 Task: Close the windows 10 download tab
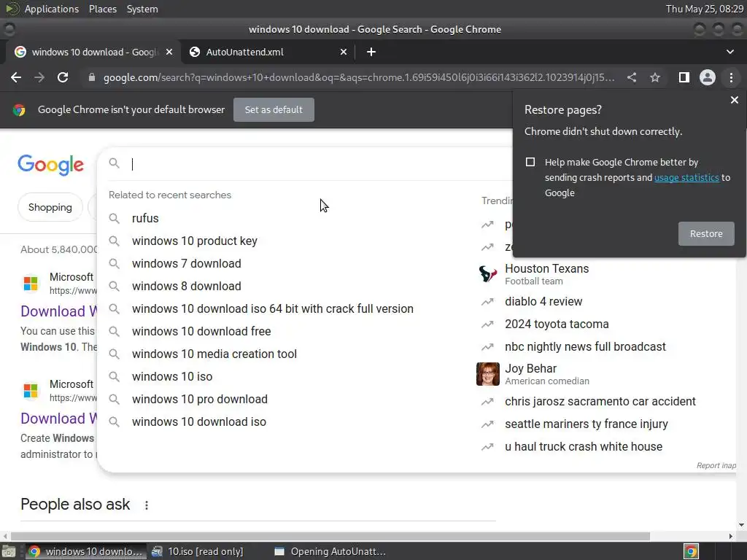pyautogui.click(x=169, y=52)
